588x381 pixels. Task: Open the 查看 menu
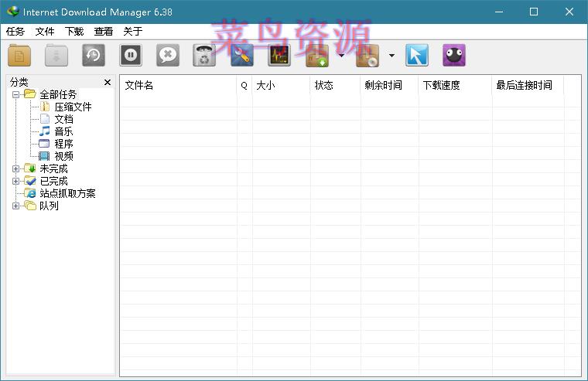103,32
